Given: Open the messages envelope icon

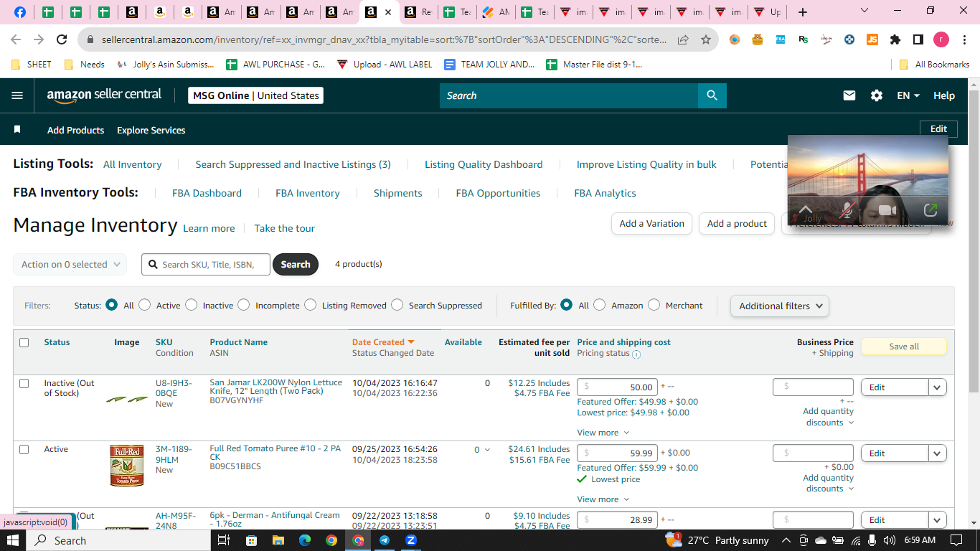Looking at the screenshot, I should pyautogui.click(x=849, y=95).
